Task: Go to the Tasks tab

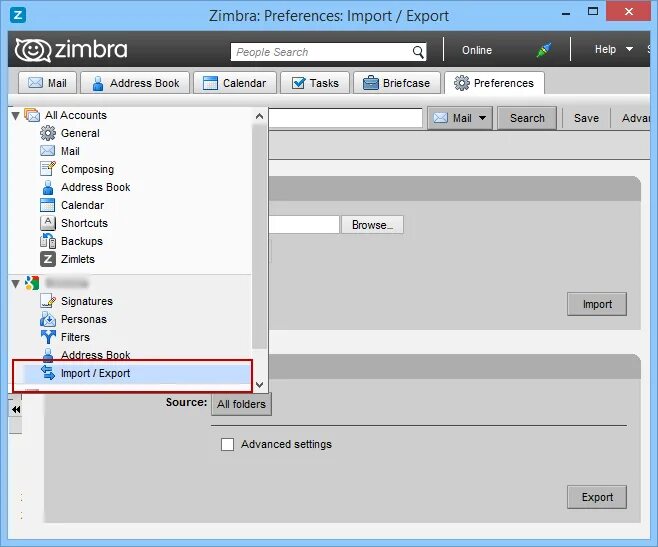Action: [315, 83]
